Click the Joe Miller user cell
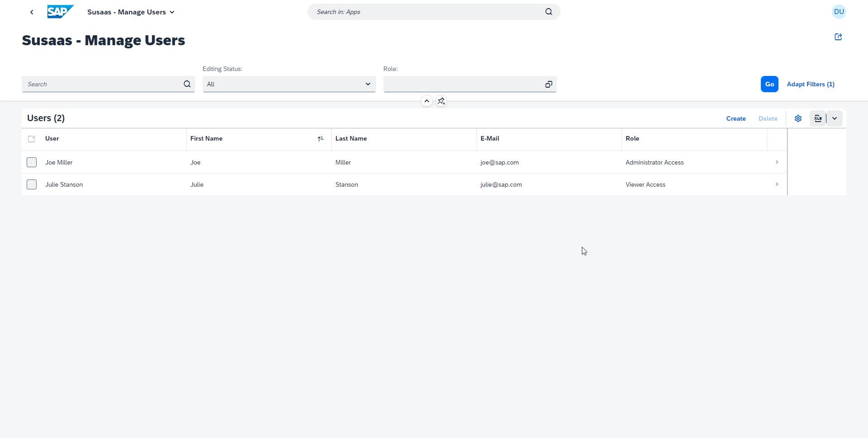Image resolution: width=868 pixels, height=438 pixels. pos(59,162)
